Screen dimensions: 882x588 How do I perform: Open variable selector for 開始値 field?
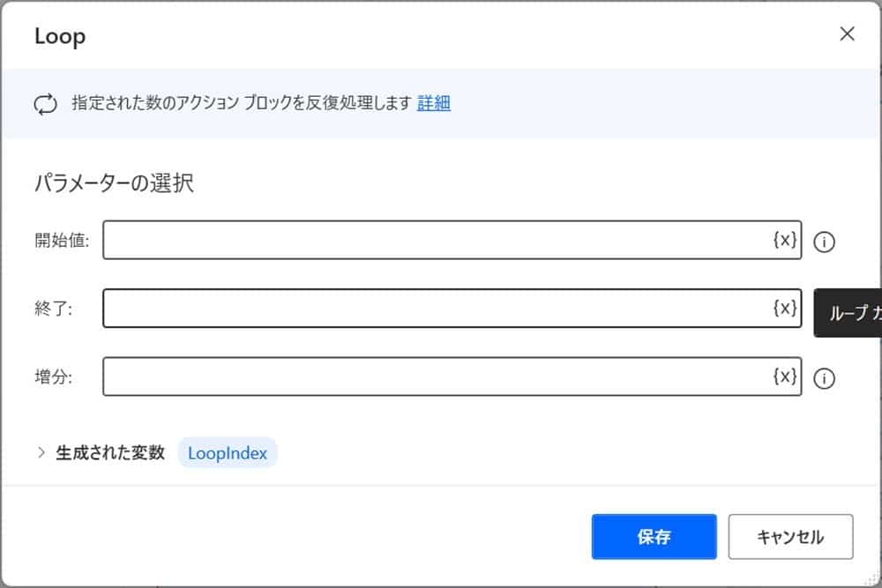783,240
